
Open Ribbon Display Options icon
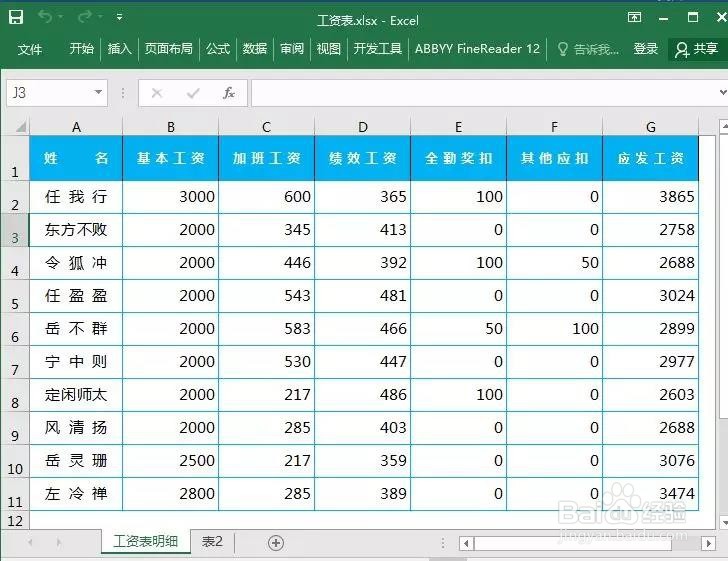point(634,18)
